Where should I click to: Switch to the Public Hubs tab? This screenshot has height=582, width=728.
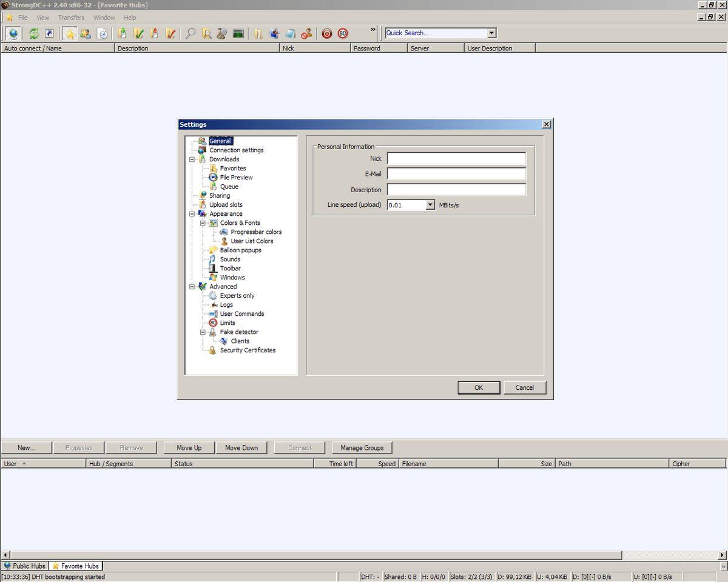[24, 566]
